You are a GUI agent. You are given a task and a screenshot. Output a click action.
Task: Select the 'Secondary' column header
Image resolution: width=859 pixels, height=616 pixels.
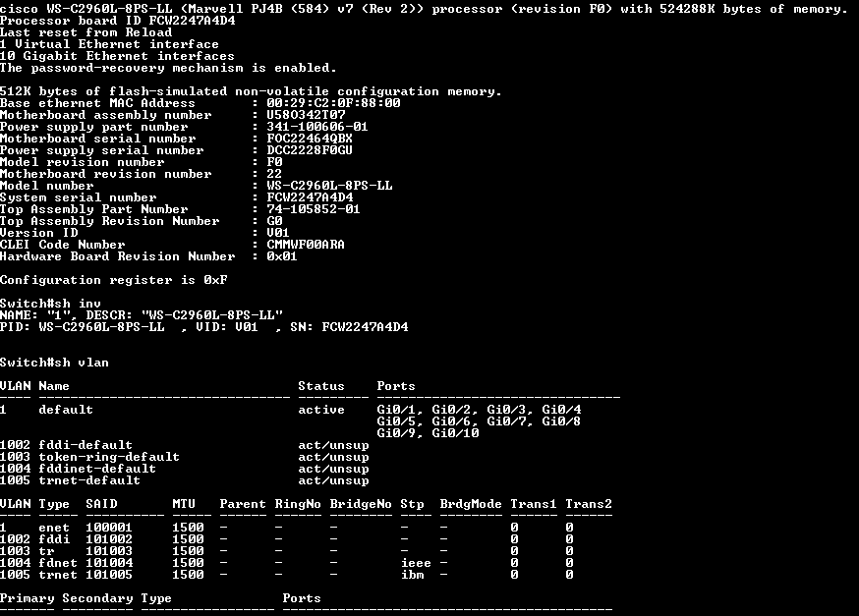(x=97, y=598)
